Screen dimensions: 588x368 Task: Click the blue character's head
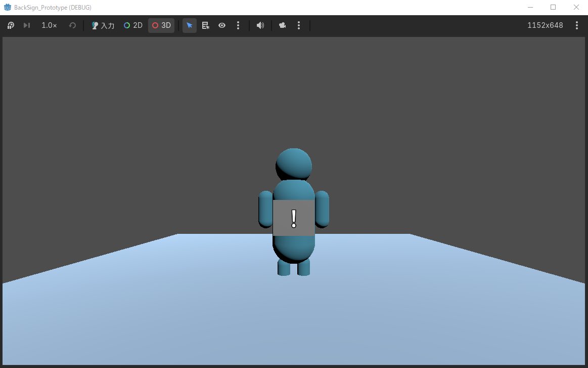[x=294, y=163]
